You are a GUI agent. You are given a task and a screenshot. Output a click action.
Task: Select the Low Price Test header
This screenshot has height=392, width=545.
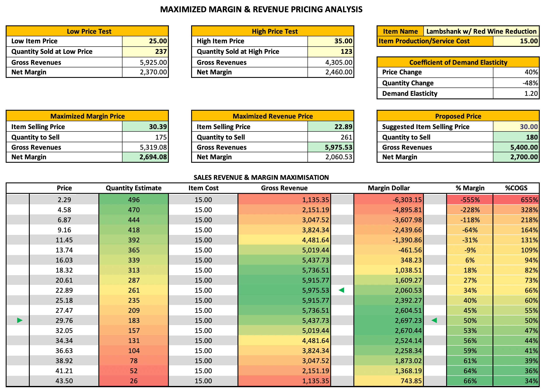pyautogui.click(x=87, y=31)
